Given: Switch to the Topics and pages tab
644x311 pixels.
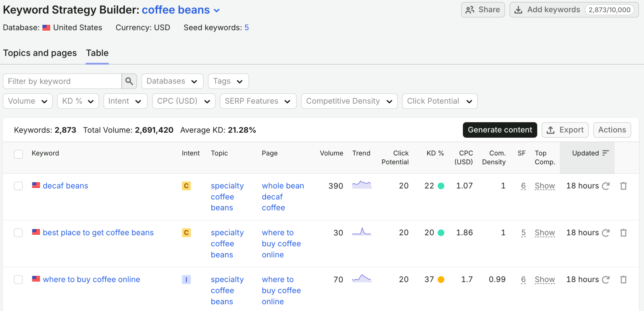Looking at the screenshot, I should click(x=40, y=53).
